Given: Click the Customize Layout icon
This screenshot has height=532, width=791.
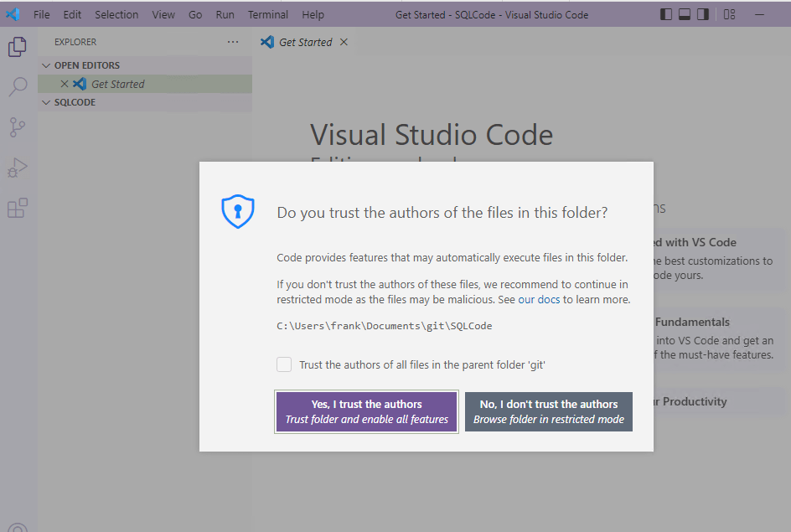Looking at the screenshot, I should [x=729, y=14].
